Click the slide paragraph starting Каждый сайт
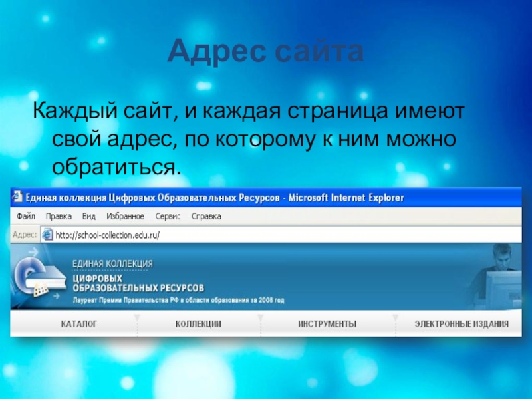532x399 pixels. point(249,139)
